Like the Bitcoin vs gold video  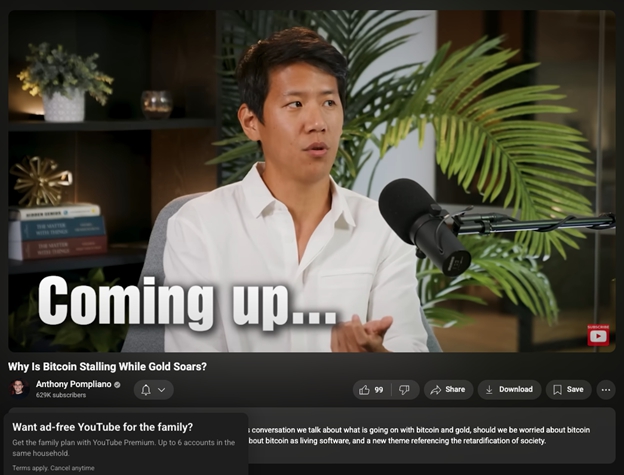click(371, 390)
